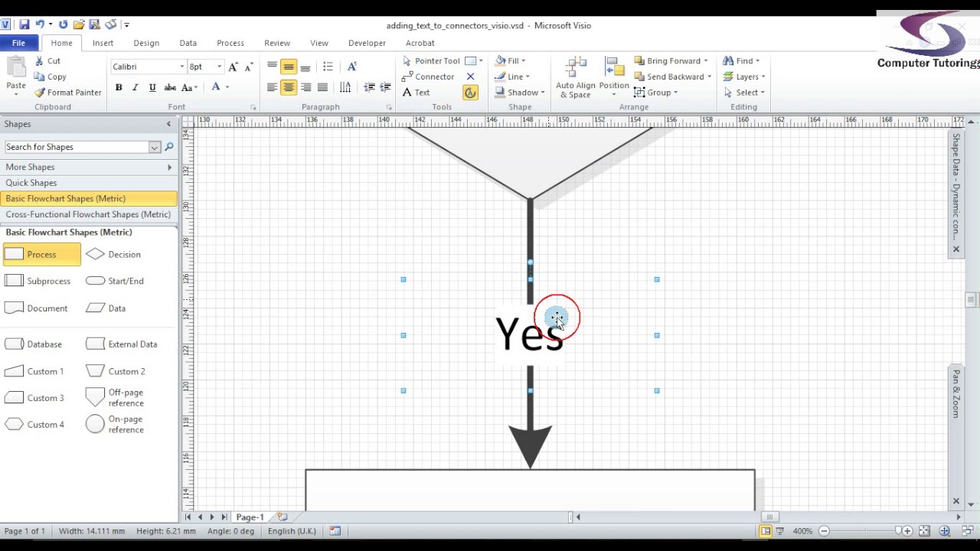Select the Pointer Tool
Screen dimensions: 980x551
pos(431,61)
